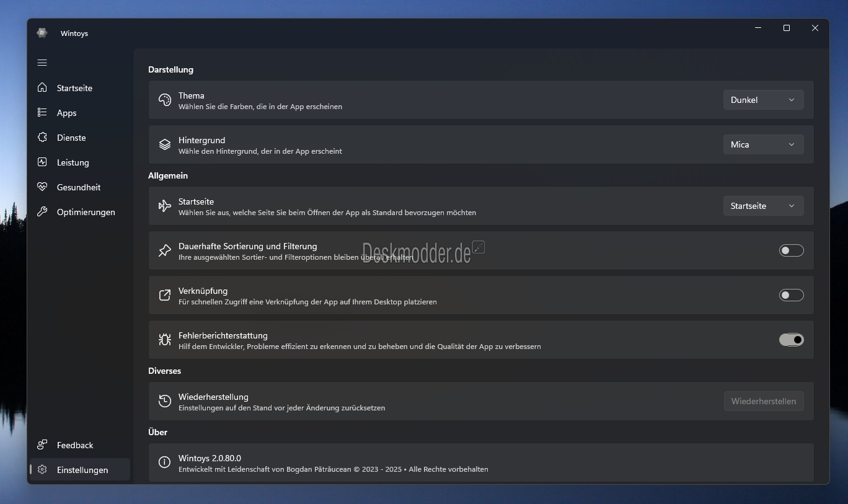Click the feedback icon in the sidebar

point(42,444)
